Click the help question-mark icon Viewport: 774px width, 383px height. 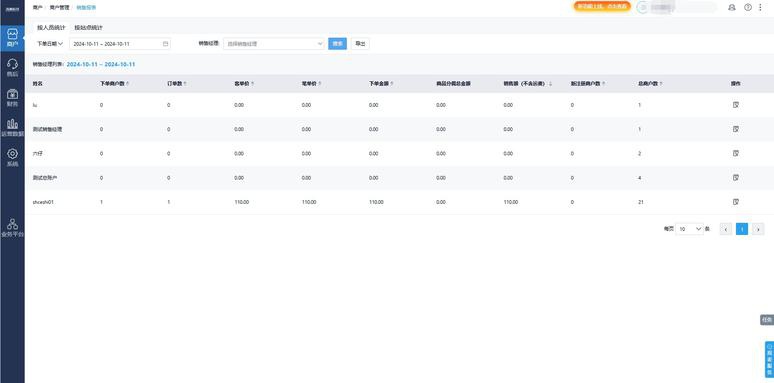click(748, 7)
